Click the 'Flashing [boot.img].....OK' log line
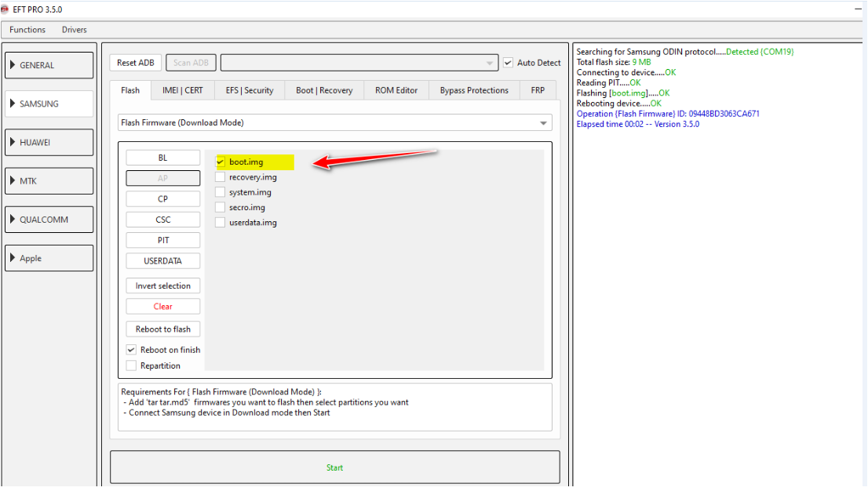Image resolution: width=868 pixels, height=491 pixels. pyautogui.click(x=623, y=93)
